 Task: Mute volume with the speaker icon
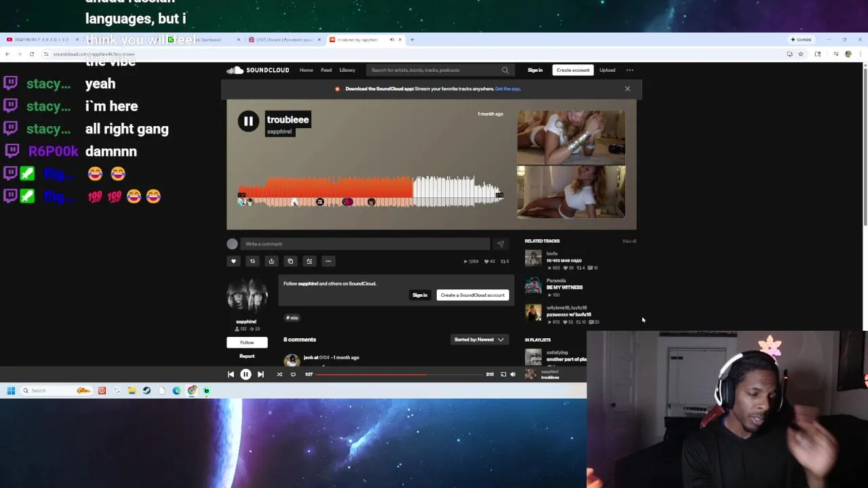[513, 374]
